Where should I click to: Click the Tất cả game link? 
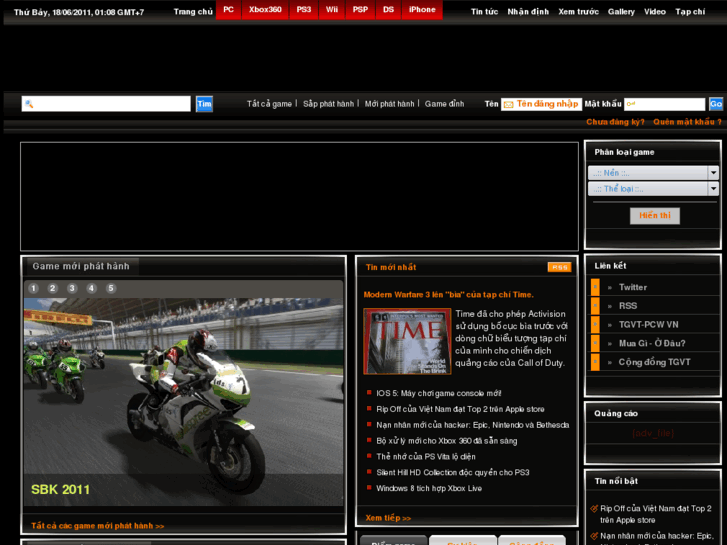pos(269,104)
